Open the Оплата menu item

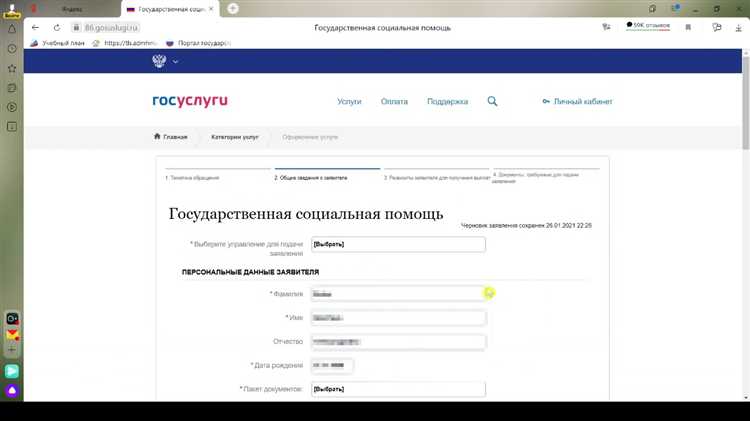click(x=394, y=101)
